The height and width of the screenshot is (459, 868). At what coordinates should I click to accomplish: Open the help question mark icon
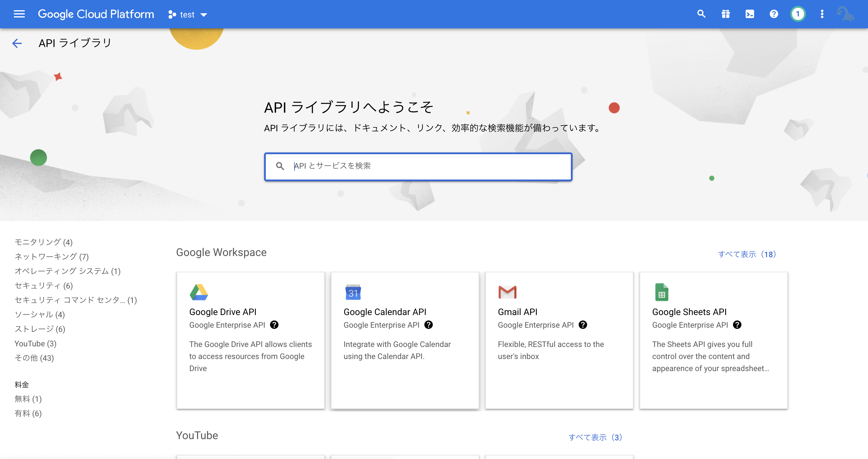point(774,14)
